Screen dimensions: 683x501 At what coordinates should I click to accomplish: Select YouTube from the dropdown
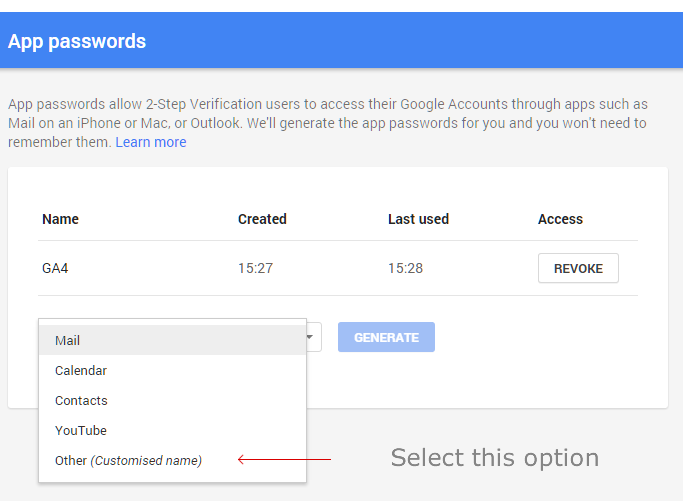172,430
